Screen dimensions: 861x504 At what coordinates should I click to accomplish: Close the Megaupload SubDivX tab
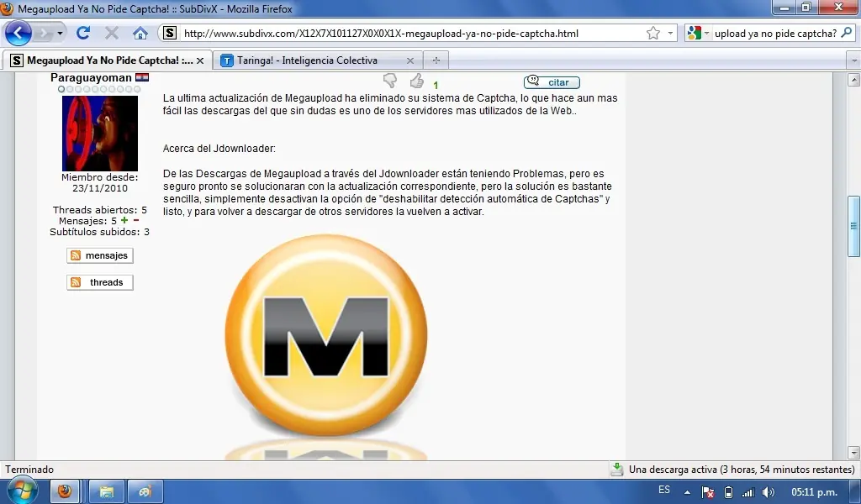(200, 60)
